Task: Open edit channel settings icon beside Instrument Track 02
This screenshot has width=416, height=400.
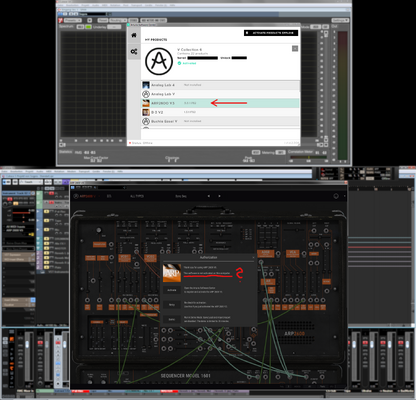Action: 33,193
